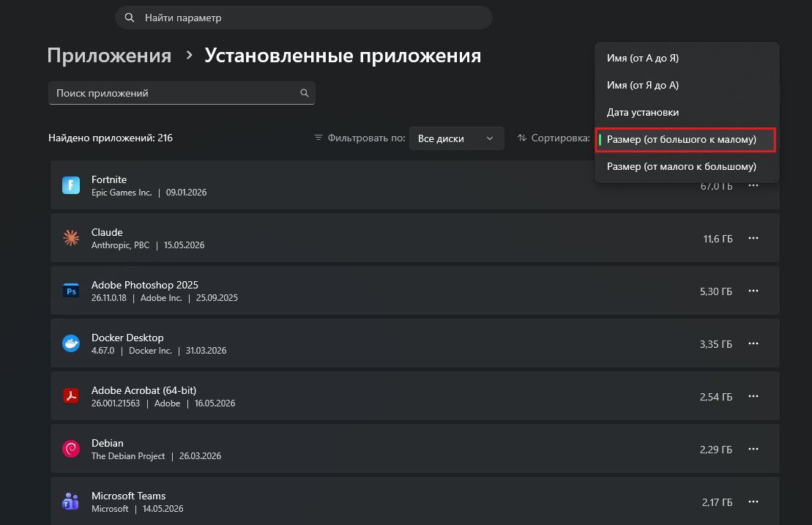812x525 pixels.
Task: Click the Установленные приложения heading
Action: [x=343, y=56]
